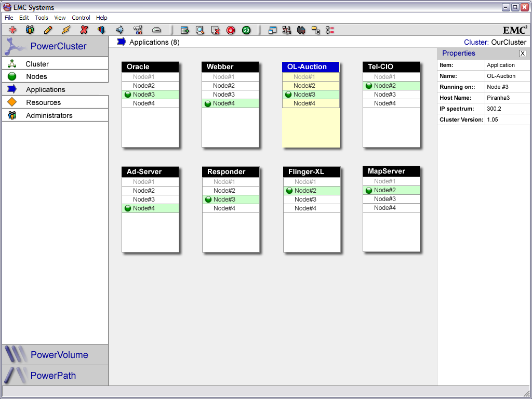Screen dimensions: 532x399
Task: Select the Webber application card title
Action: click(x=230, y=67)
